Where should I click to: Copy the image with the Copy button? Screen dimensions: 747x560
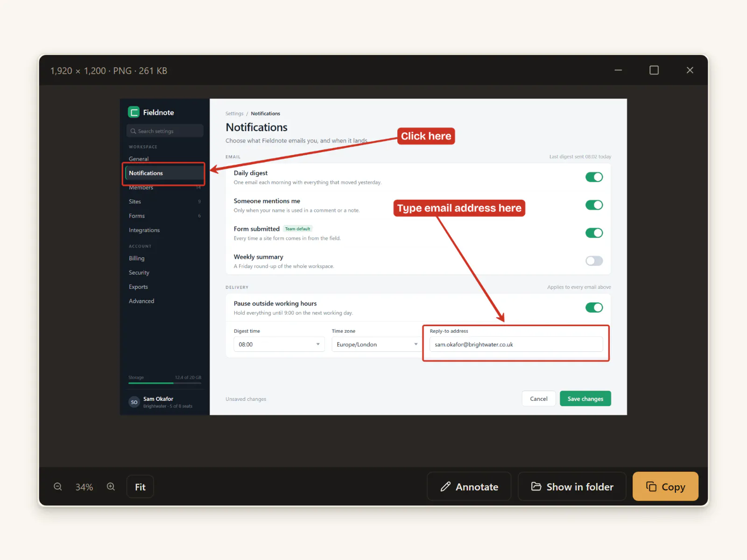(665, 487)
